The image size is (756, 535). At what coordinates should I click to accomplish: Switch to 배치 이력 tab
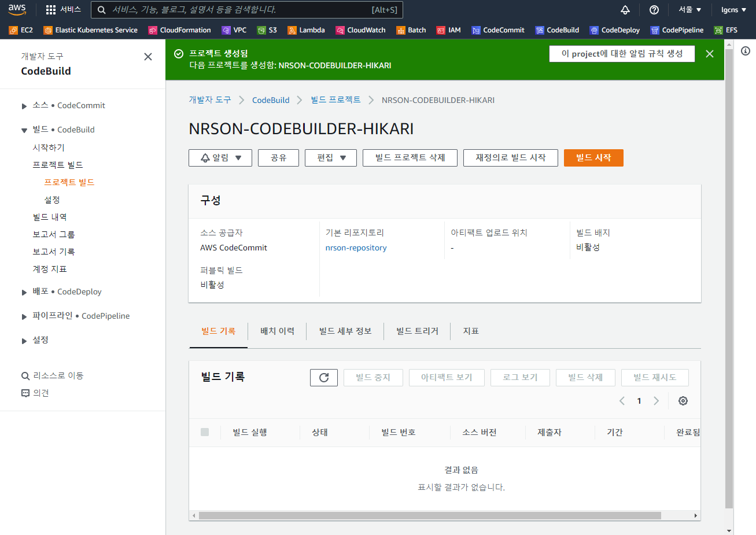tap(277, 331)
